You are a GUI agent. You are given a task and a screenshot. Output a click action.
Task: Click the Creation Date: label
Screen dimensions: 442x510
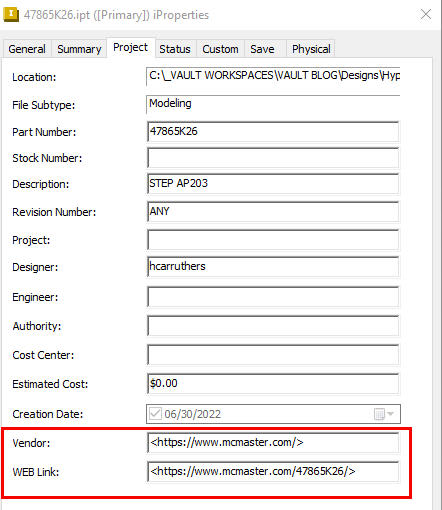coord(48,414)
